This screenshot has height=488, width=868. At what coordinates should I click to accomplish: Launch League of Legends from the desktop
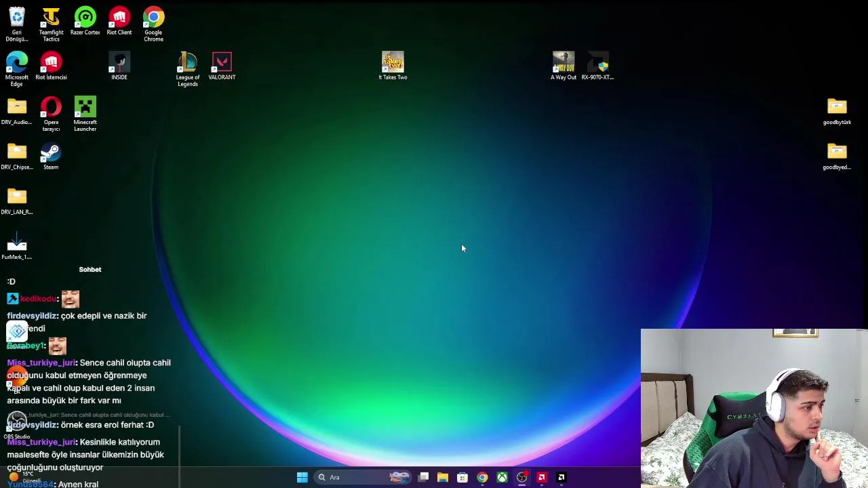(x=188, y=69)
